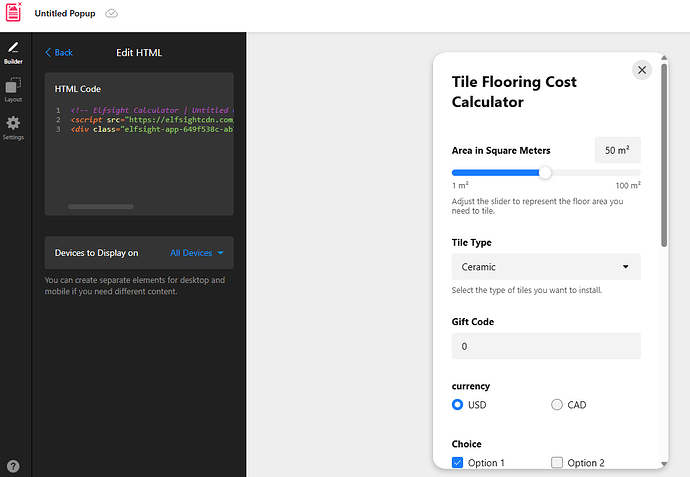Uncheck the Option 1 checkbox
The height and width of the screenshot is (477, 690).
coord(458,463)
